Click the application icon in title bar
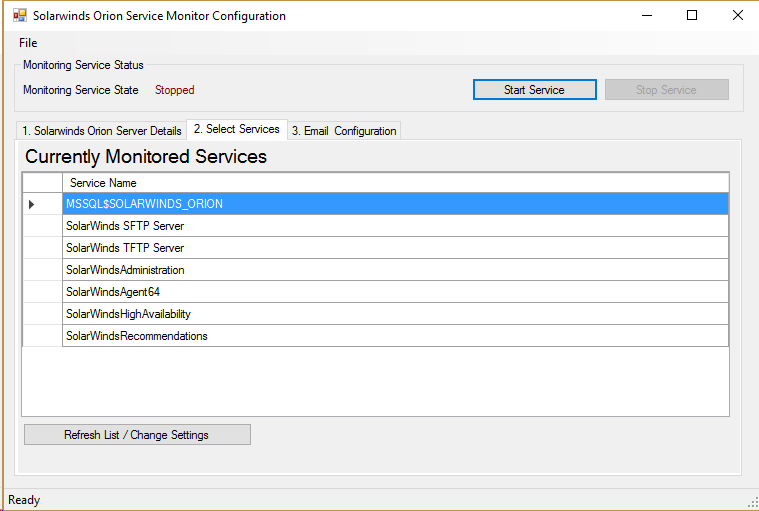 click(x=20, y=15)
